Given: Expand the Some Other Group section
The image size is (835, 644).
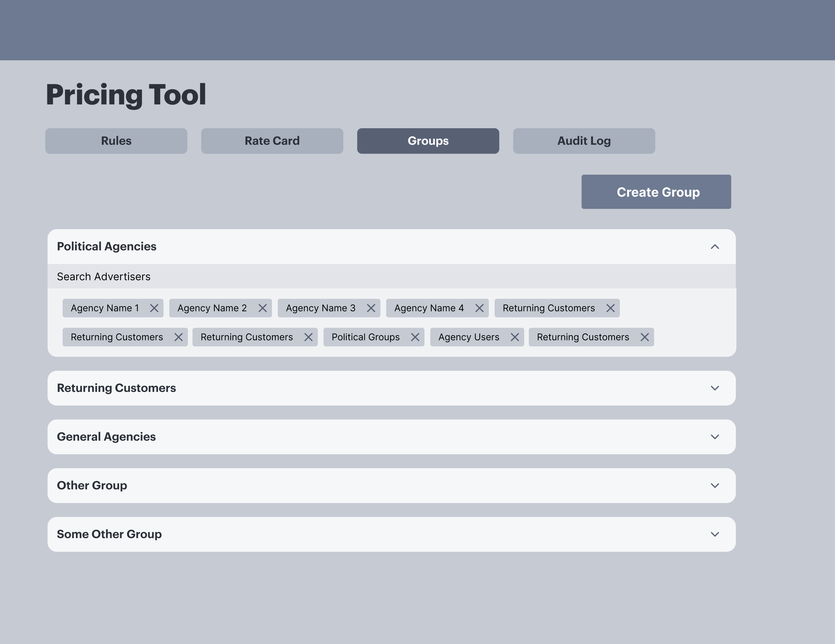Looking at the screenshot, I should [x=715, y=534].
